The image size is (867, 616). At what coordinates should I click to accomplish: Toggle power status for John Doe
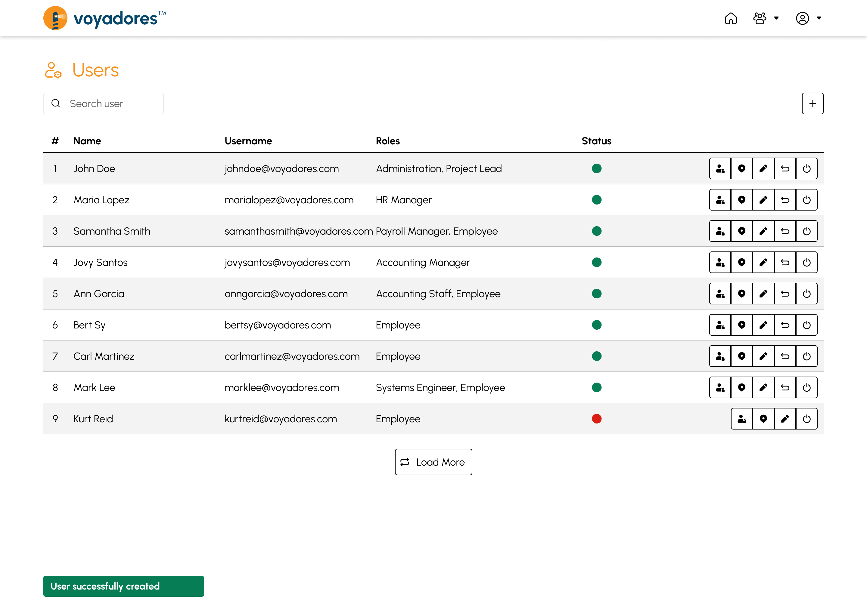pyautogui.click(x=807, y=169)
